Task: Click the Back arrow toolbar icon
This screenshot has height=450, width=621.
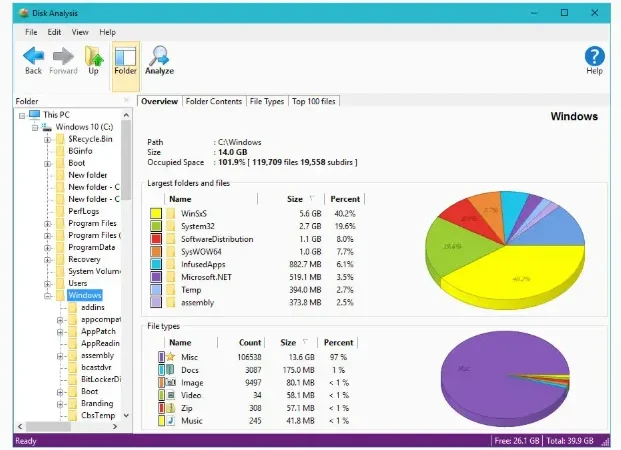Action: [x=33, y=56]
